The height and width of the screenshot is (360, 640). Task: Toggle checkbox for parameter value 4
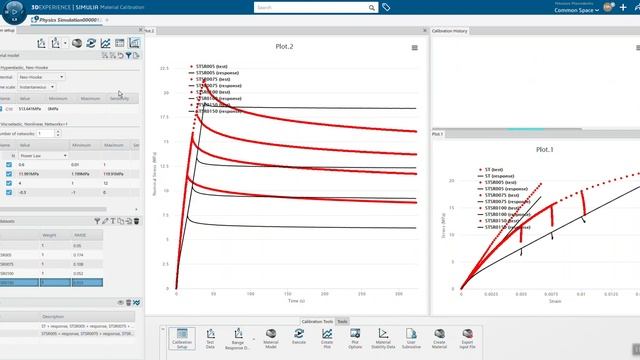click(9, 183)
